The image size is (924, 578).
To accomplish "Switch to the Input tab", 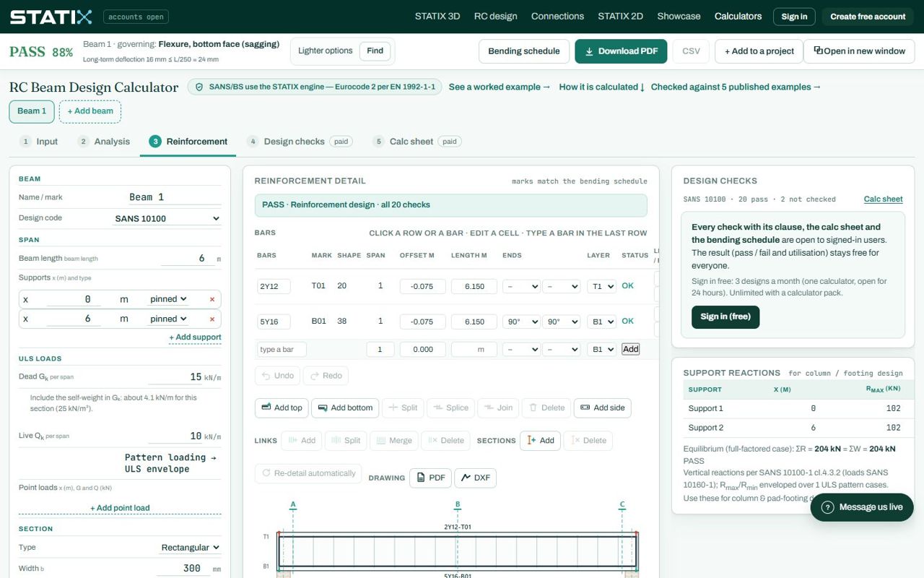I will [x=39, y=142].
